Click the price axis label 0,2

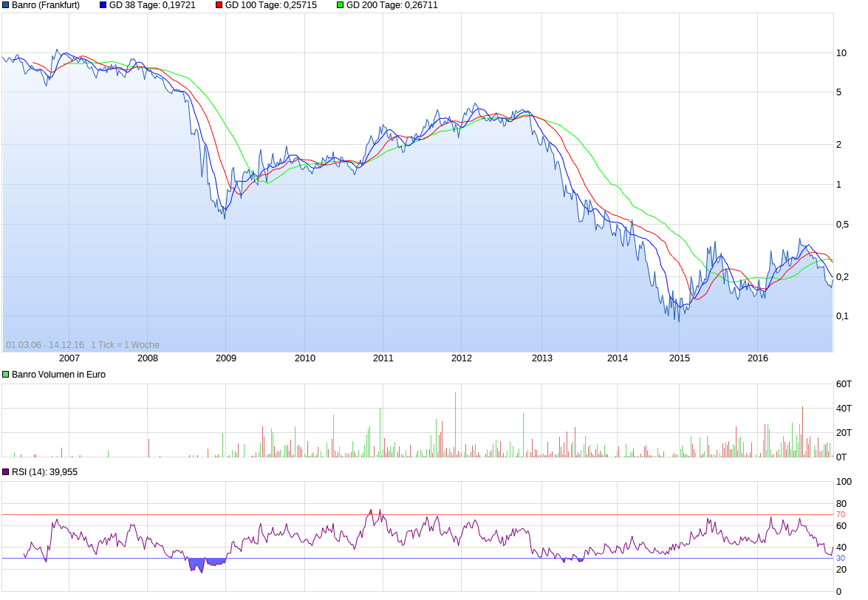click(843, 277)
